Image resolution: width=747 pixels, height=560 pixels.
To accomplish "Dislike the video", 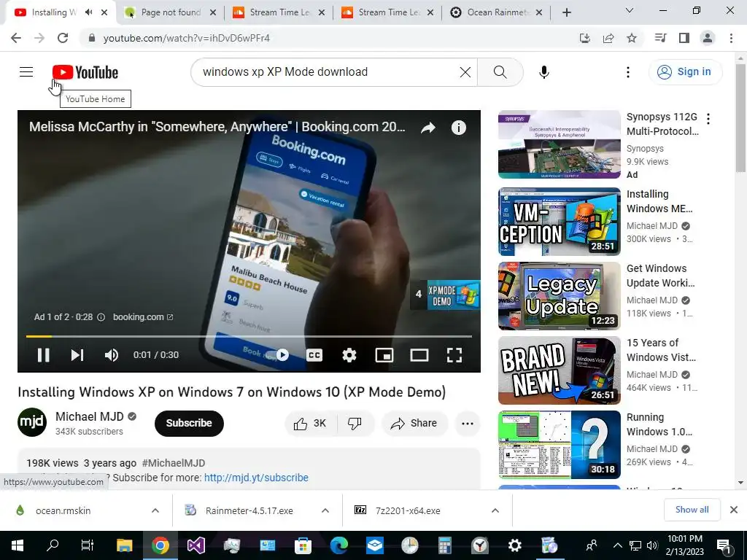I will point(355,424).
